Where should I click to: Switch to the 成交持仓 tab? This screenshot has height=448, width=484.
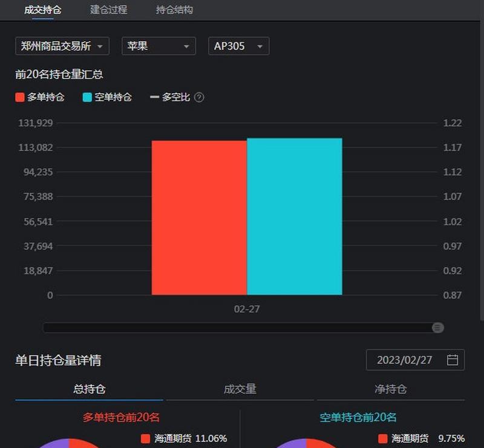point(42,10)
